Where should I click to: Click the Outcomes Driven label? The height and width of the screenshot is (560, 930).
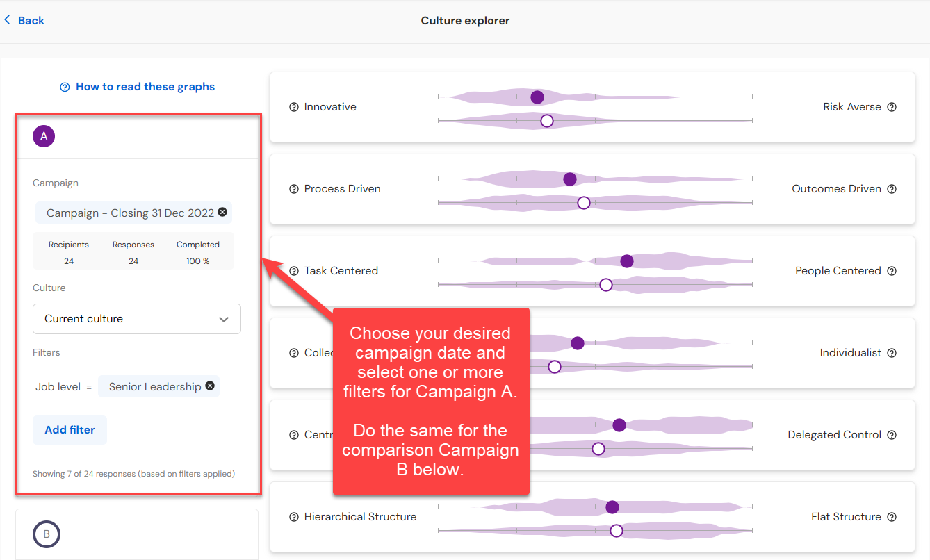[837, 189]
